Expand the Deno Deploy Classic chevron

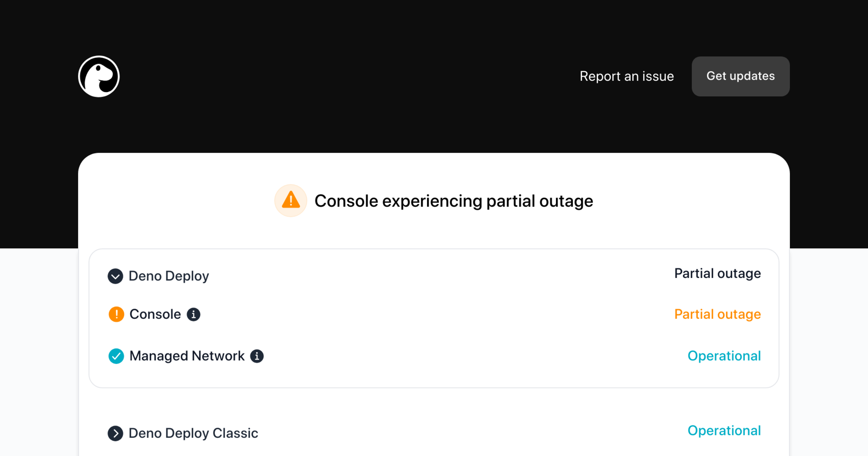click(x=115, y=433)
